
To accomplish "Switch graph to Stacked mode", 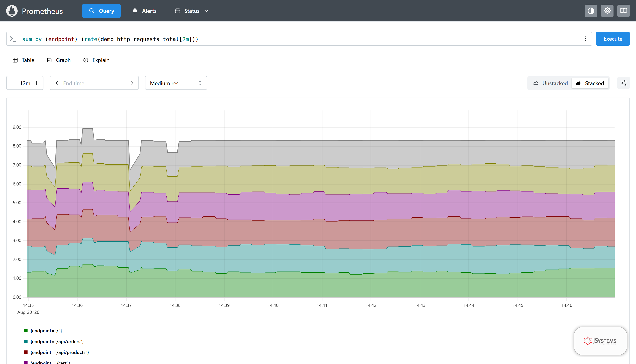I will [x=590, y=83].
